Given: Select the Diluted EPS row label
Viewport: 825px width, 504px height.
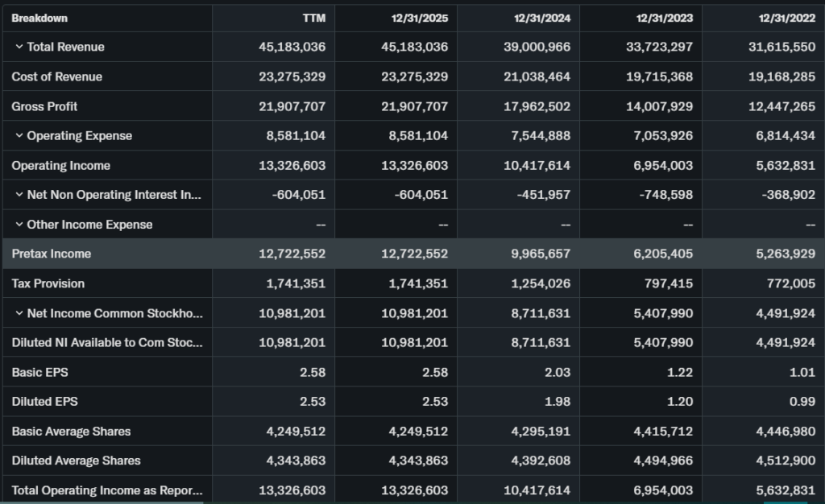Looking at the screenshot, I should tap(44, 401).
